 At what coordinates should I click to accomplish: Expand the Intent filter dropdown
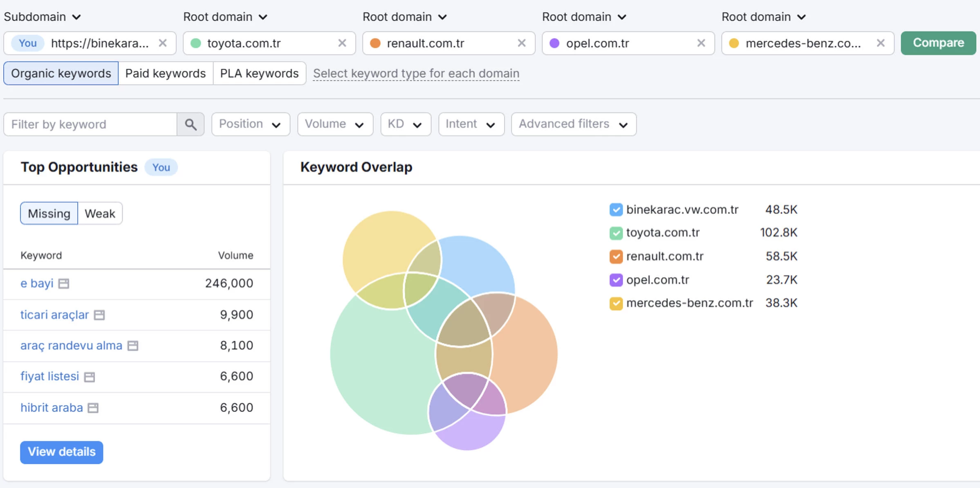[x=471, y=124]
